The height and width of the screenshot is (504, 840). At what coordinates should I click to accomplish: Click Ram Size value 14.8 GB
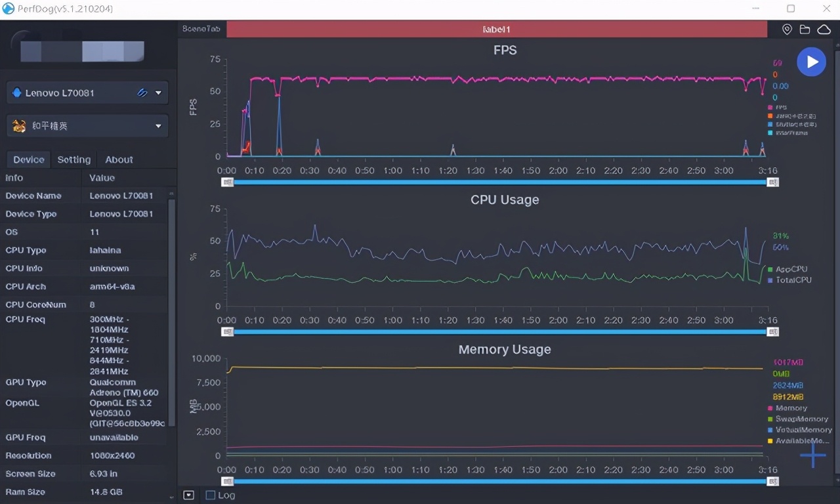[x=106, y=492]
